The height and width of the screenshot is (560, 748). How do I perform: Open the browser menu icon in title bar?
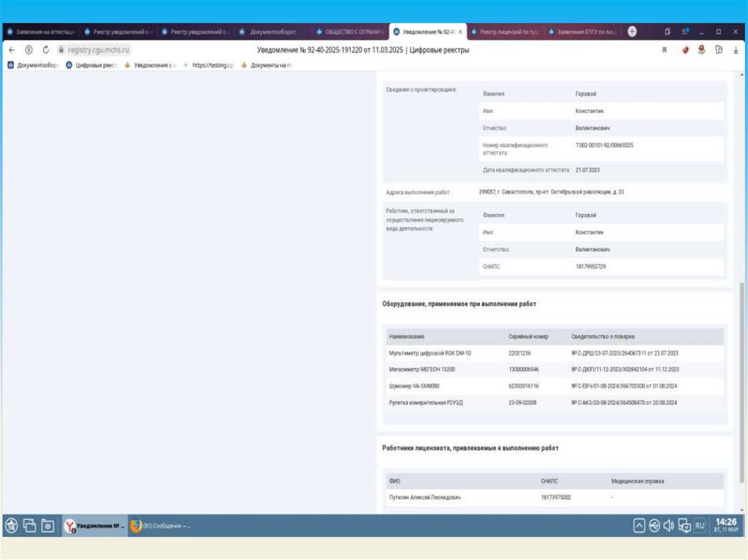click(685, 31)
